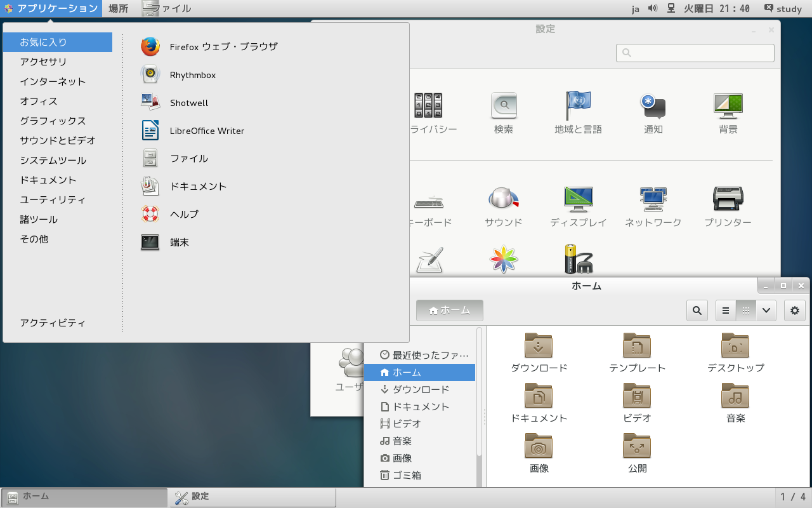Viewport: 812px width, 508px height.
Task: Select アクセサリ category
Action: (x=58, y=62)
